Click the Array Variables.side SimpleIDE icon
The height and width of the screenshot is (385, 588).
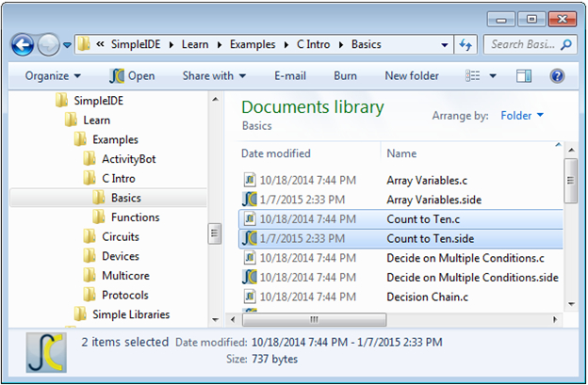(x=250, y=200)
